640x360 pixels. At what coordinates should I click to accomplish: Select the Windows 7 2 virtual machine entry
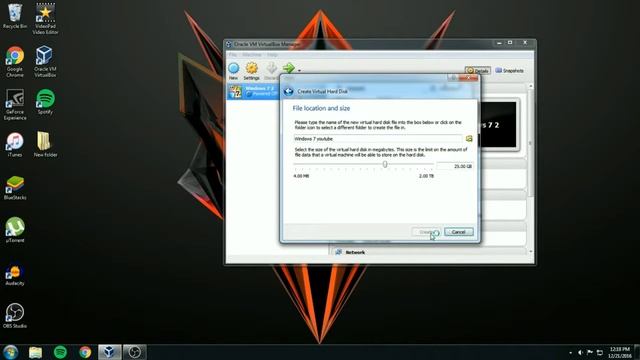(x=253, y=91)
